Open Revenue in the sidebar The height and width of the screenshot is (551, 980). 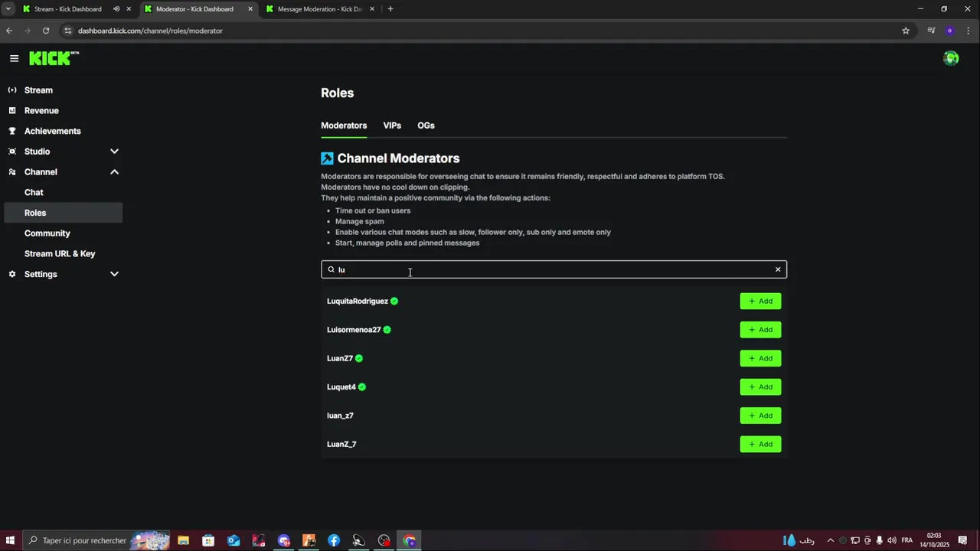41,110
